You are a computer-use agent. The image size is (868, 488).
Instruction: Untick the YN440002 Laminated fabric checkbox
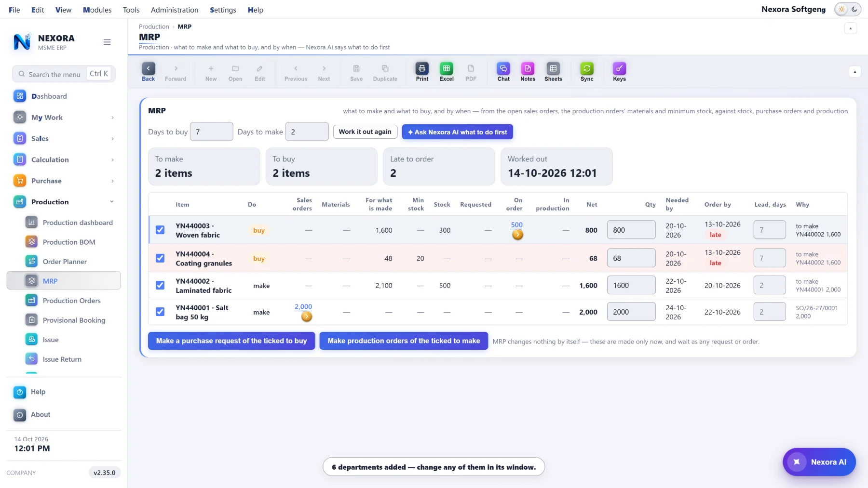[160, 285]
